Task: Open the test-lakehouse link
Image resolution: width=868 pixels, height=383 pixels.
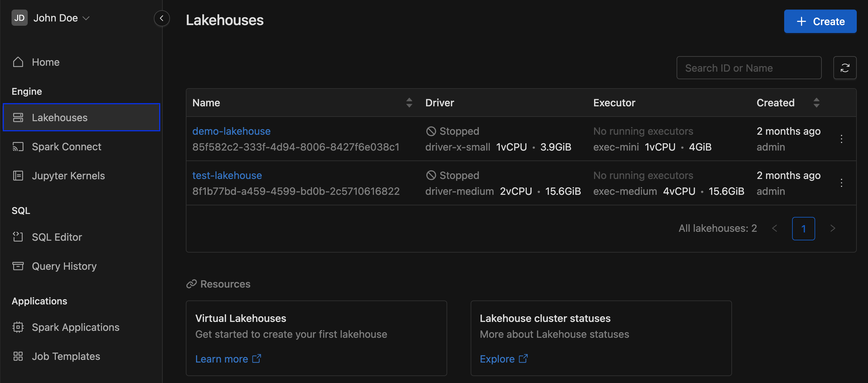Action: click(227, 175)
